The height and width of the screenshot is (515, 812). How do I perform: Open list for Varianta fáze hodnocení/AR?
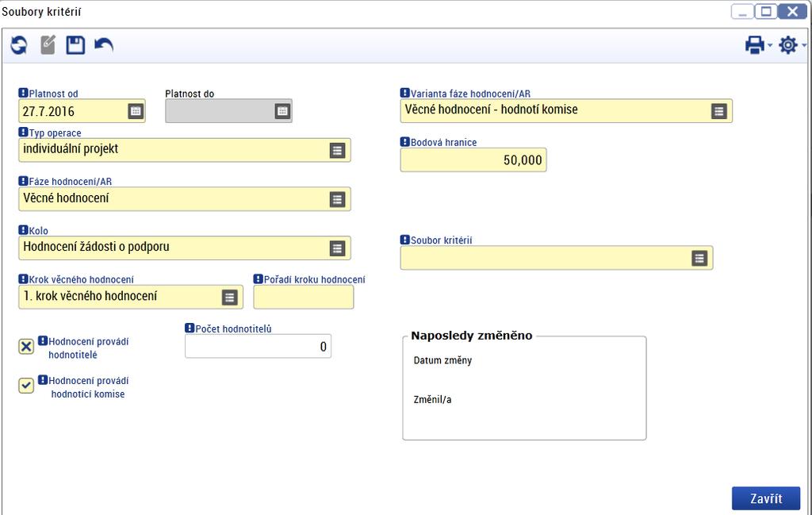pos(718,111)
